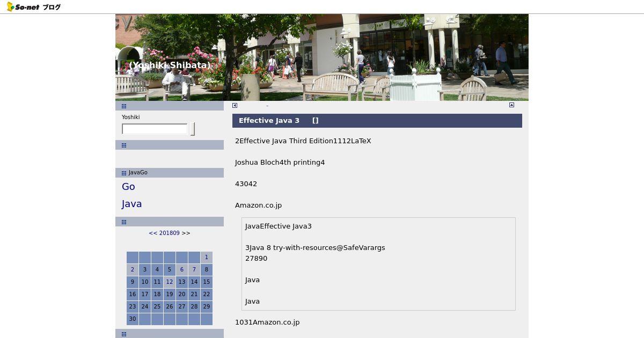
Task: Go to previous month in calendar
Action: click(153, 233)
